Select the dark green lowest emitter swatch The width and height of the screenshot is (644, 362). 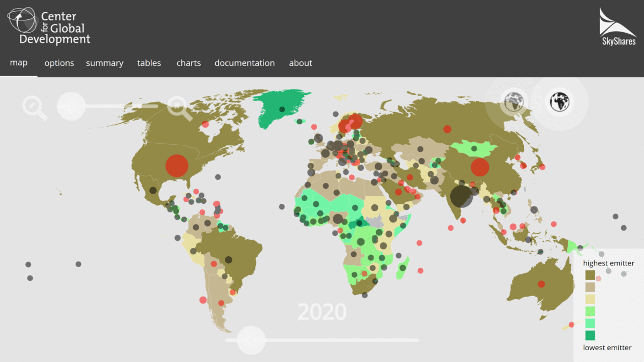590,336
